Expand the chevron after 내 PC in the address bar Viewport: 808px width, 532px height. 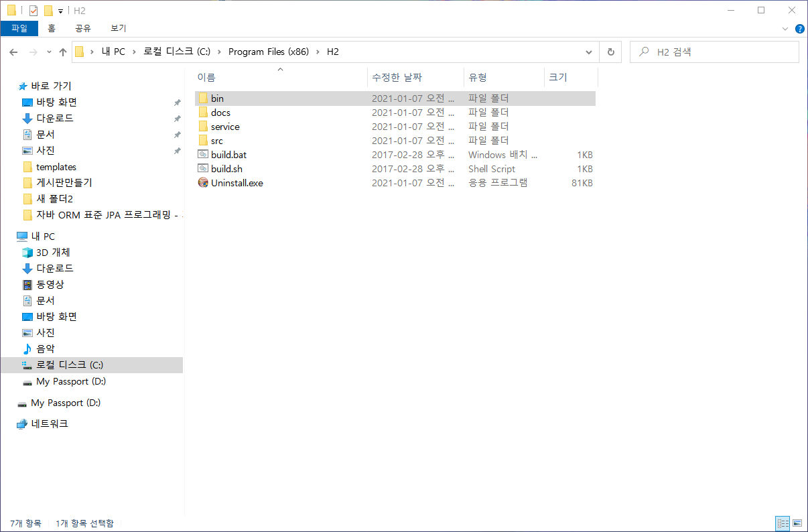(x=134, y=52)
